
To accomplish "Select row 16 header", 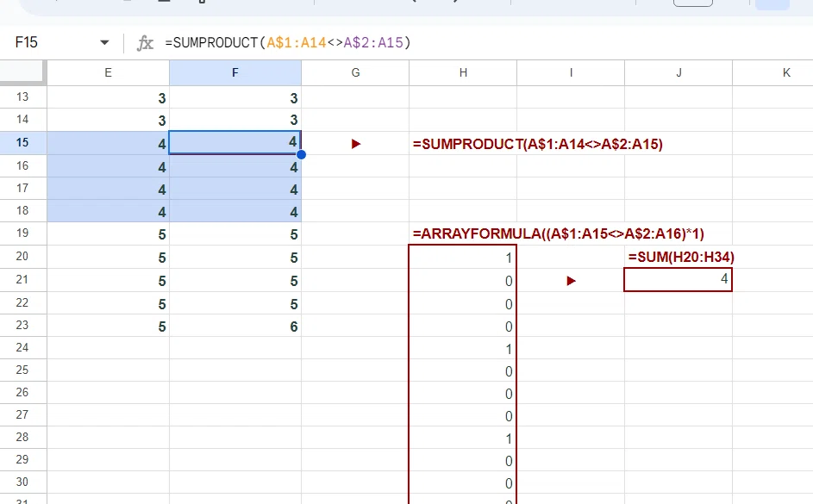I will pos(22,165).
